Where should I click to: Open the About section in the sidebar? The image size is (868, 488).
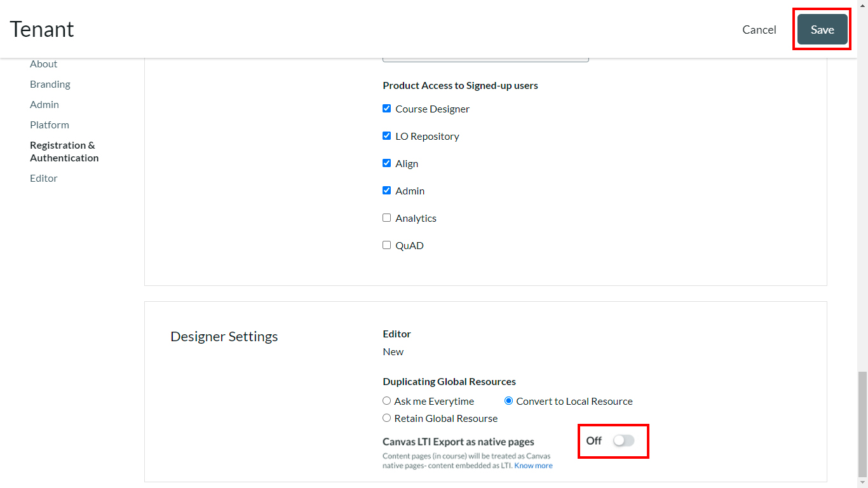(43, 64)
